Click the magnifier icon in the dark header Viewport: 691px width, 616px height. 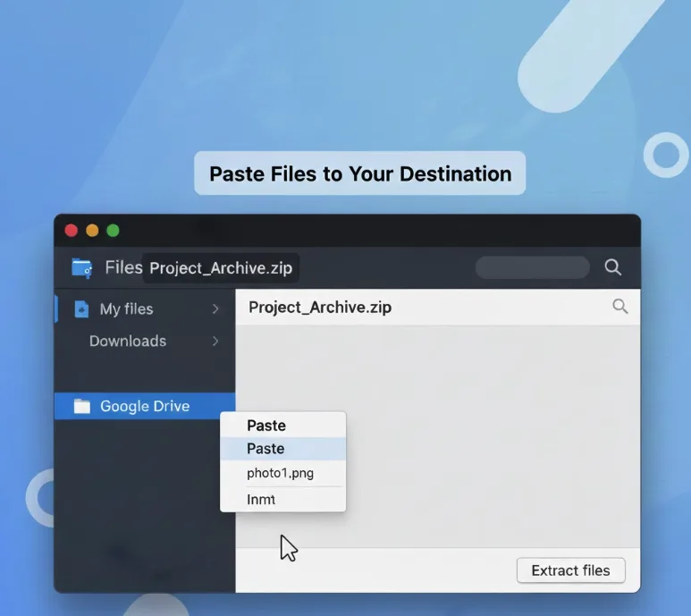click(612, 267)
